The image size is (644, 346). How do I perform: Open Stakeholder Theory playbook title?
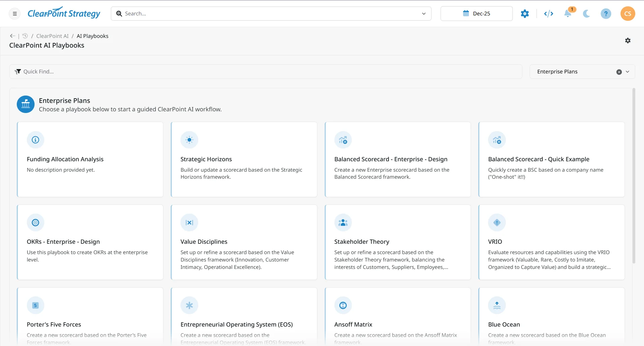(362, 242)
